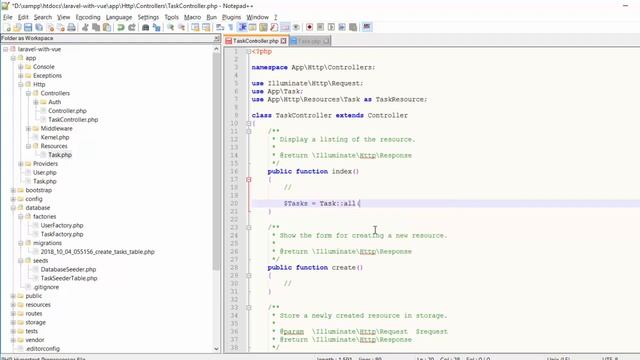Expand the bootstrap folder node

(13, 190)
